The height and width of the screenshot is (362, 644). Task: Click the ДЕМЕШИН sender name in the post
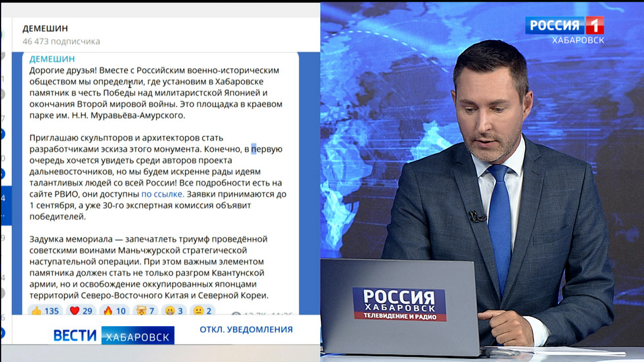(52, 59)
